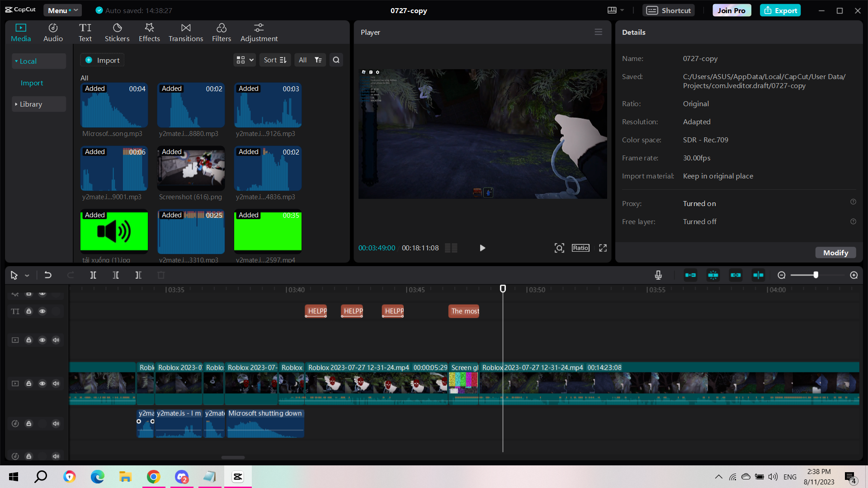Image resolution: width=868 pixels, height=488 pixels.
Task: Open the Audio tab
Action: (53, 33)
